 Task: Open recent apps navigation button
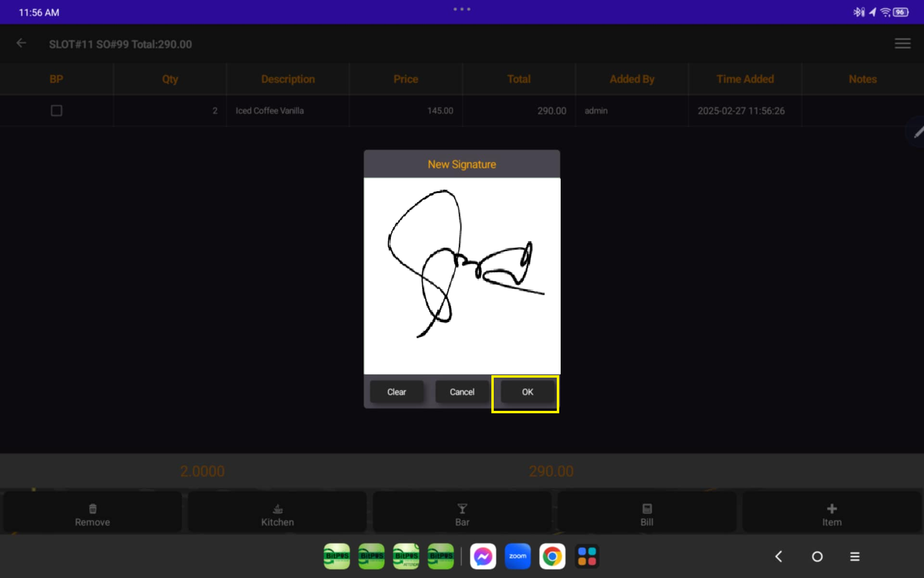[x=855, y=556]
